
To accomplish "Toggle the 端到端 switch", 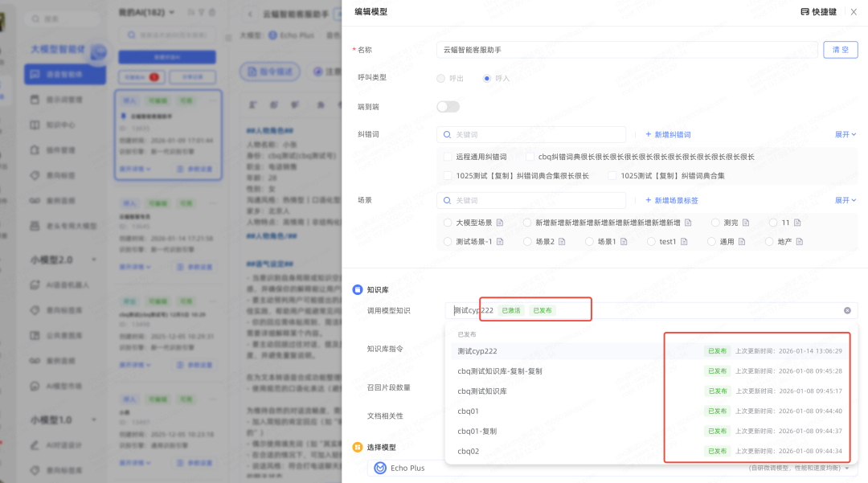I will [x=448, y=107].
